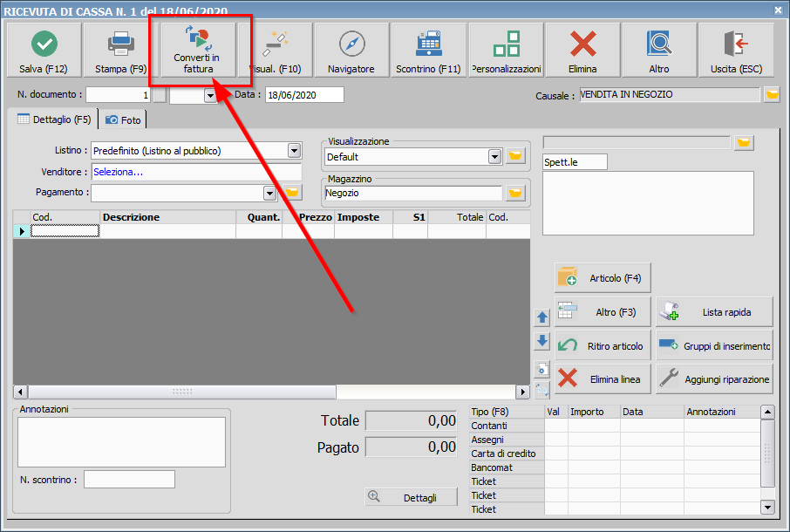Convert the receipt with Converti in fattura
790x532 pixels.
coord(197,51)
